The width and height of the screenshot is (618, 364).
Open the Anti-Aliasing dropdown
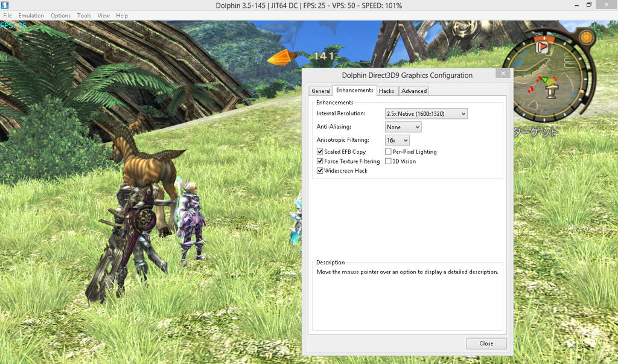403,127
